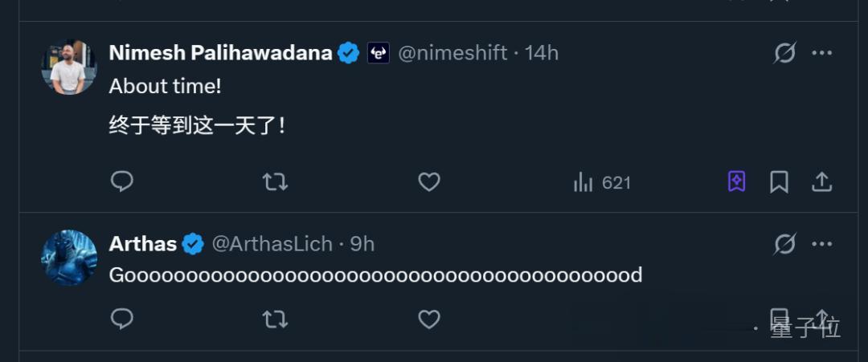Open Grok icon on Arthas's post
The width and height of the screenshot is (868, 362).
pyautogui.click(x=784, y=243)
